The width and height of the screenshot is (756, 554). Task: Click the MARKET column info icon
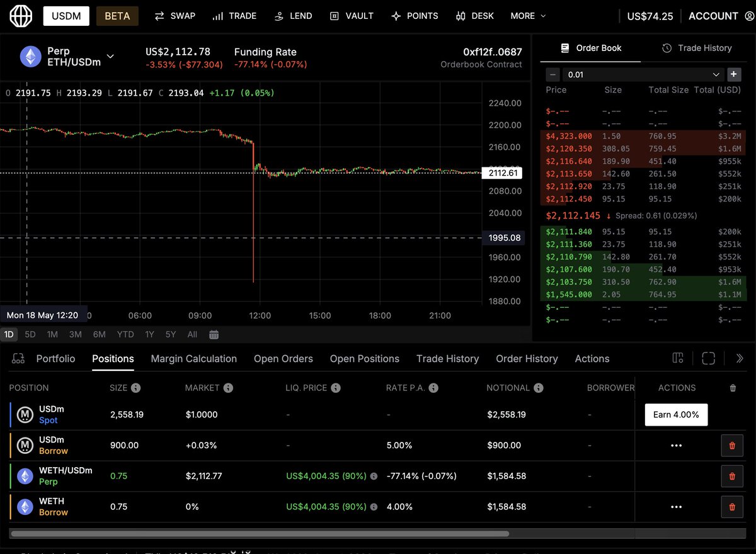(x=228, y=388)
